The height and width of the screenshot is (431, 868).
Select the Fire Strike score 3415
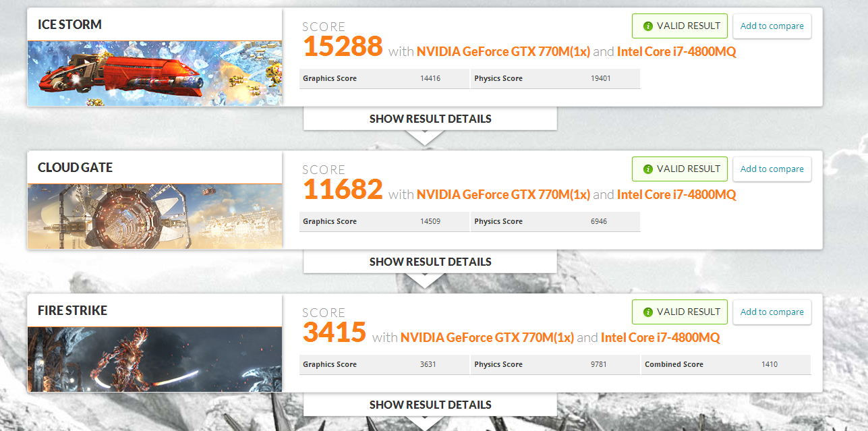tap(335, 333)
